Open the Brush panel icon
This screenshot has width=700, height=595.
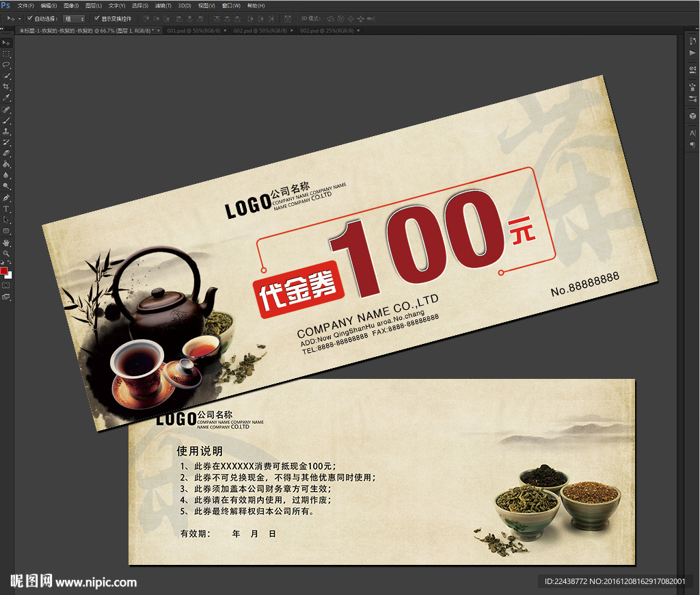[x=692, y=87]
